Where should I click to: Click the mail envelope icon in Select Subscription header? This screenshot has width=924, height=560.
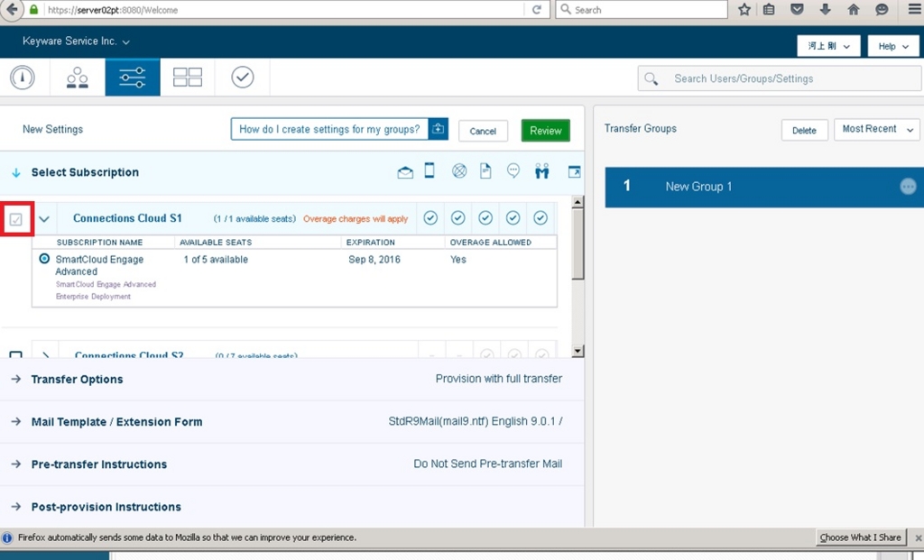point(405,172)
